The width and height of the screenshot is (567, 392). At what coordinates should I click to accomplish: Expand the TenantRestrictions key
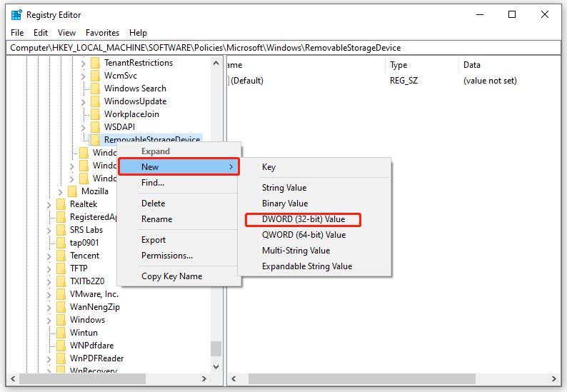[x=83, y=64]
